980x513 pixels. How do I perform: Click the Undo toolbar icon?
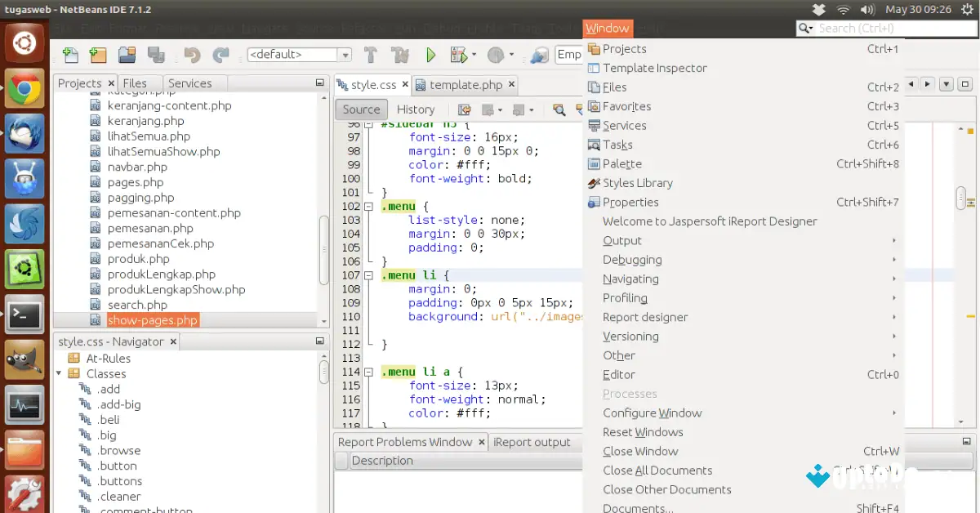tap(194, 55)
